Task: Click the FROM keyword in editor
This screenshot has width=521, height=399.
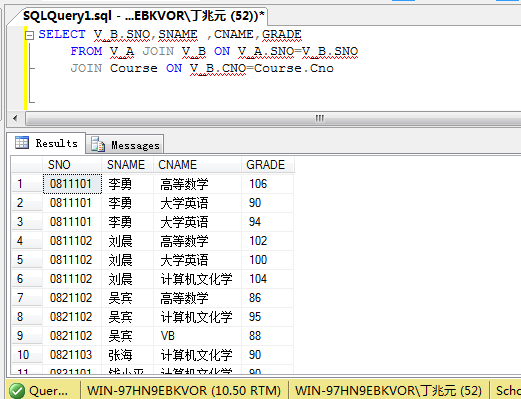Action: (x=86, y=51)
